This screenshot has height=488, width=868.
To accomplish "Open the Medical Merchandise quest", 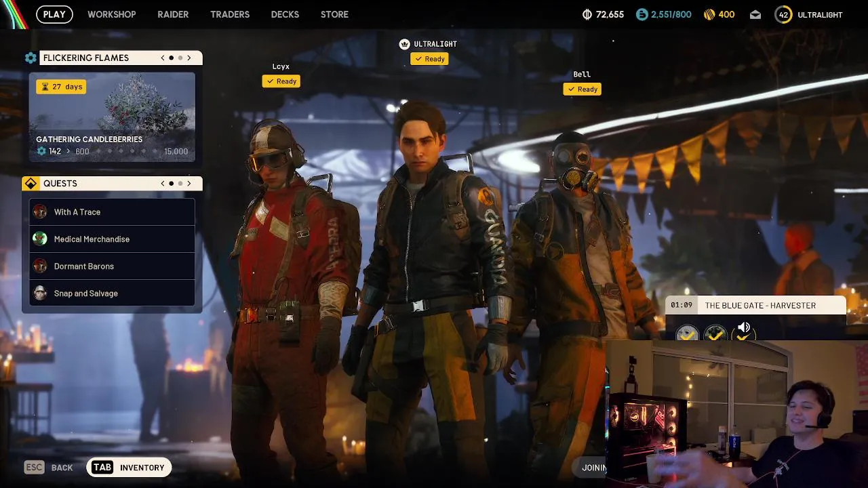I will [x=112, y=239].
